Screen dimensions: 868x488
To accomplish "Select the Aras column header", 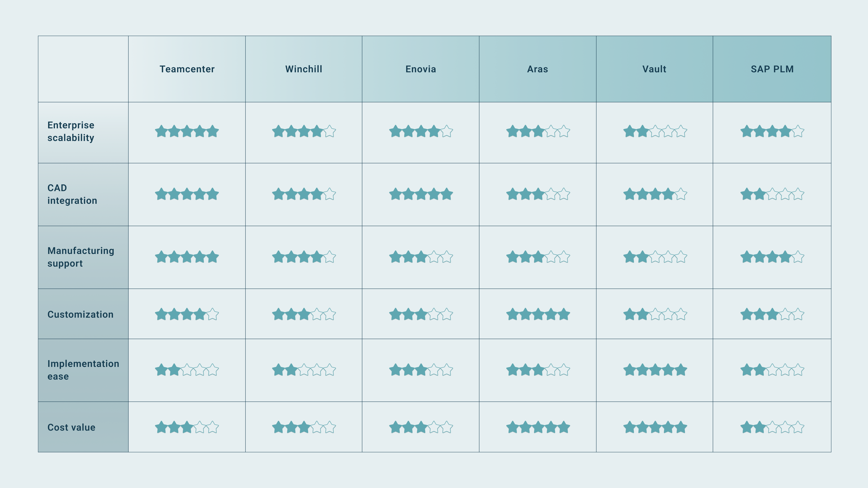I will point(538,69).
